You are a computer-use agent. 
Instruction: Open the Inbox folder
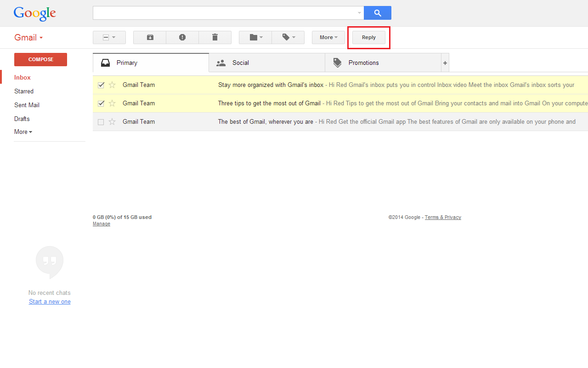coord(23,77)
